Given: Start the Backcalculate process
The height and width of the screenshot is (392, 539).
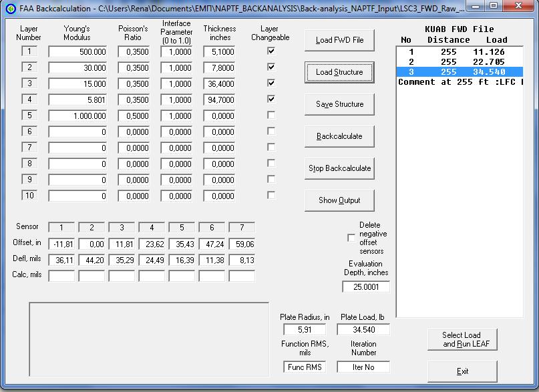Looking at the screenshot, I should [339, 136].
